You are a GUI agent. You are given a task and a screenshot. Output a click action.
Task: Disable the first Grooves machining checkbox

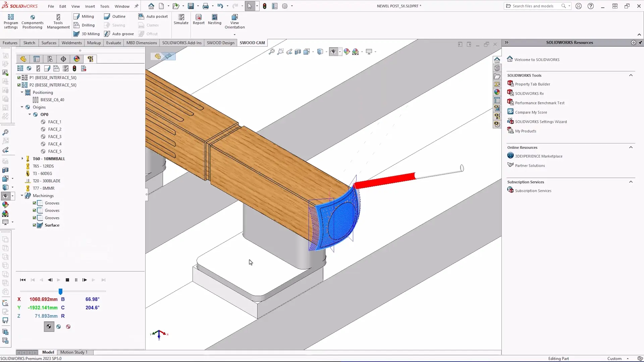(x=35, y=203)
